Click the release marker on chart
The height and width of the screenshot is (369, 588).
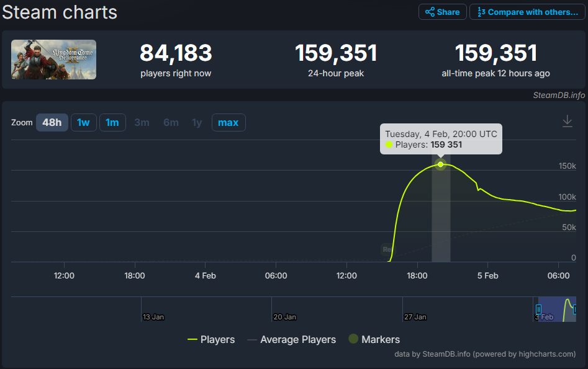[387, 249]
